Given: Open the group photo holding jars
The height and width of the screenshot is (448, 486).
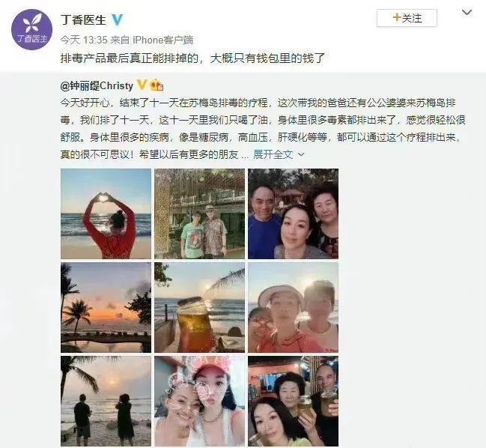Looking at the screenshot, I should tap(294, 402).
